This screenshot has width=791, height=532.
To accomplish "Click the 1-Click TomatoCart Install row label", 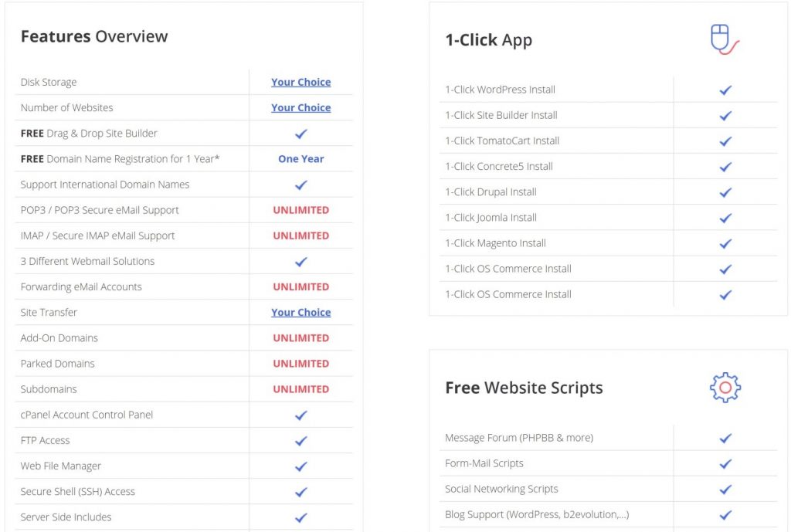I will point(502,141).
